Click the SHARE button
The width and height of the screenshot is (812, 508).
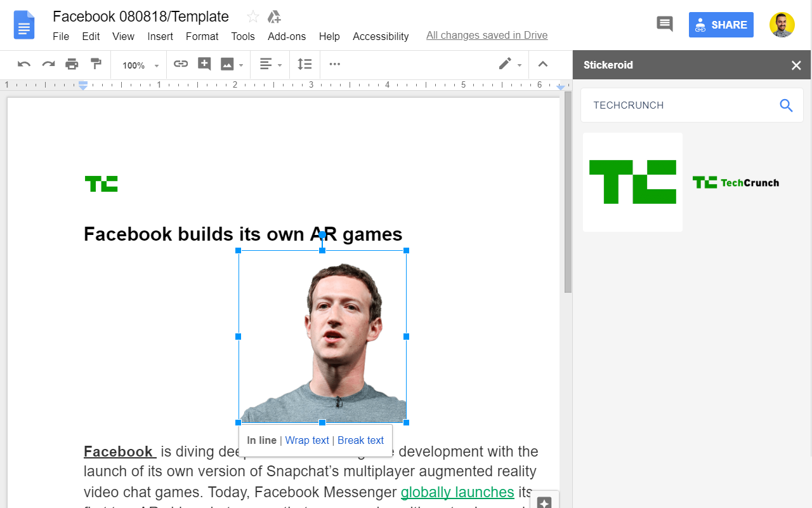[x=721, y=24]
